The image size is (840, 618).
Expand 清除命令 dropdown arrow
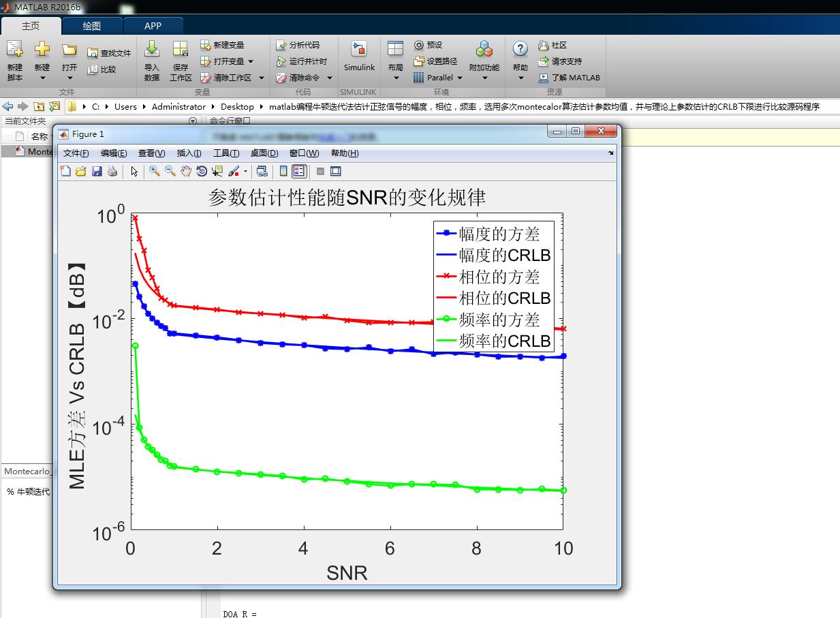[x=330, y=78]
